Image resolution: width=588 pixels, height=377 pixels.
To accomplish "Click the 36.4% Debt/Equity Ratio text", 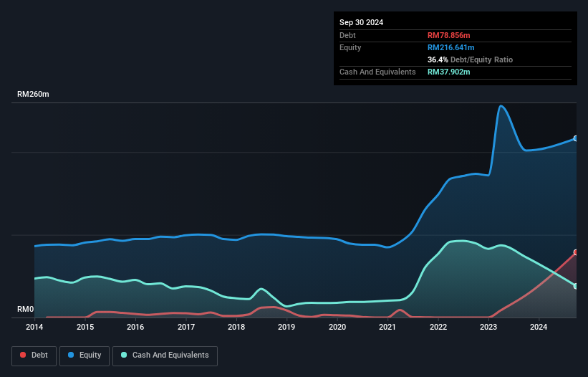I will (x=470, y=59).
